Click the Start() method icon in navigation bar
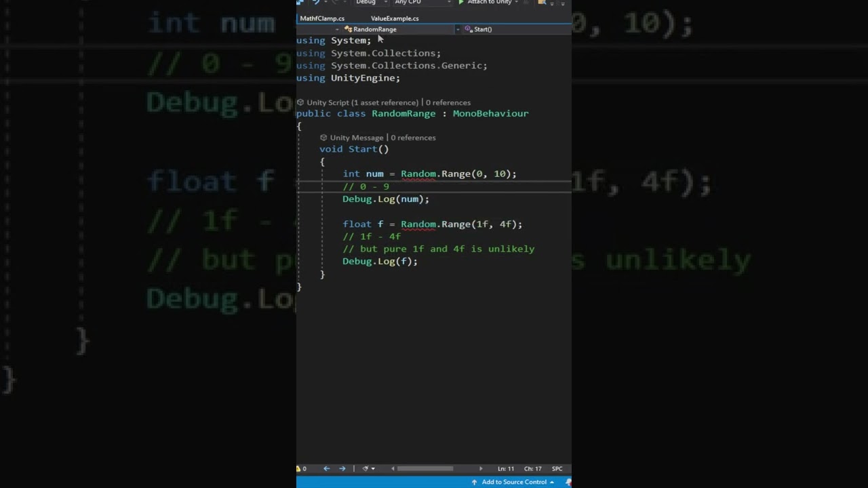The image size is (868, 488). click(x=468, y=29)
